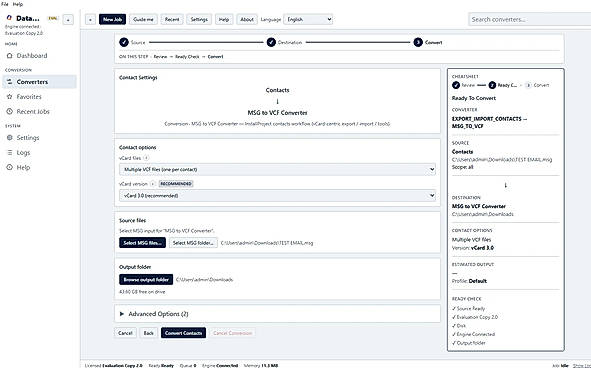Click the cheatsheet Review check circle
Image resolution: width=591 pixels, height=368 pixels.
coord(456,85)
